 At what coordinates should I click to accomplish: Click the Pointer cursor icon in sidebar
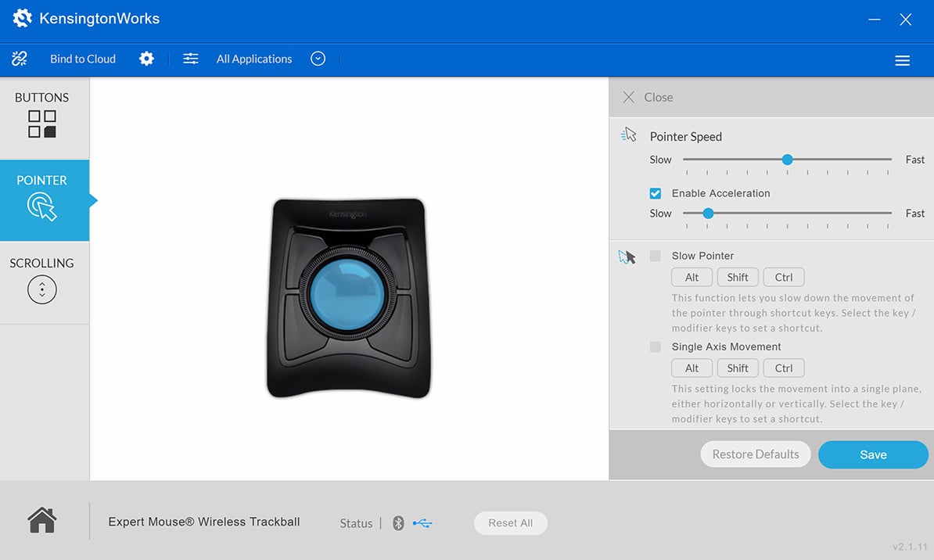pyautogui.click(x=41, y=206)
